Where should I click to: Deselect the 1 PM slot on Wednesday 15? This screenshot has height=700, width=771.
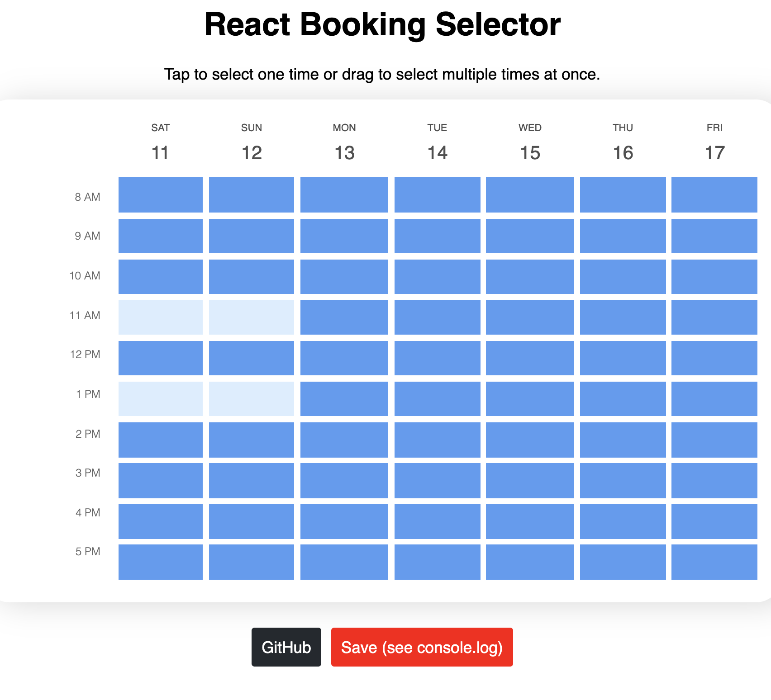(529, 395)
